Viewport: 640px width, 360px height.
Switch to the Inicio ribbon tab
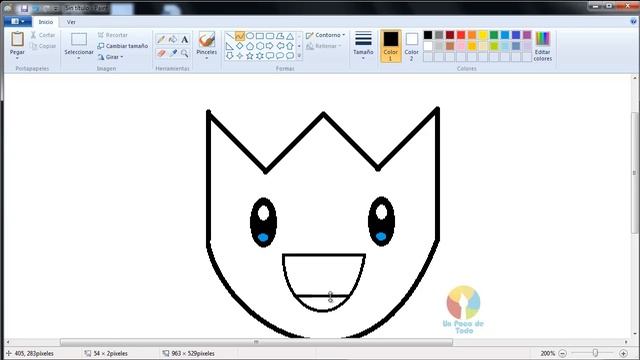click(46, 22)
